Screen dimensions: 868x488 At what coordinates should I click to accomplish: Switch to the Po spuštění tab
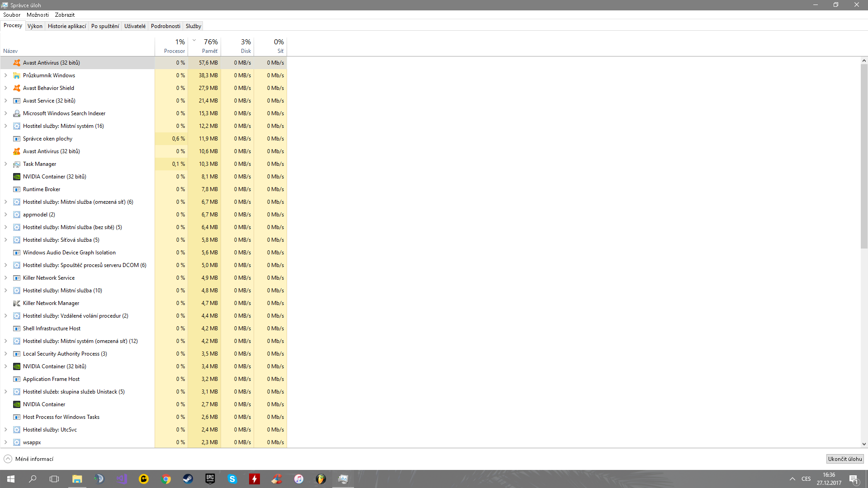pos(105,26)
